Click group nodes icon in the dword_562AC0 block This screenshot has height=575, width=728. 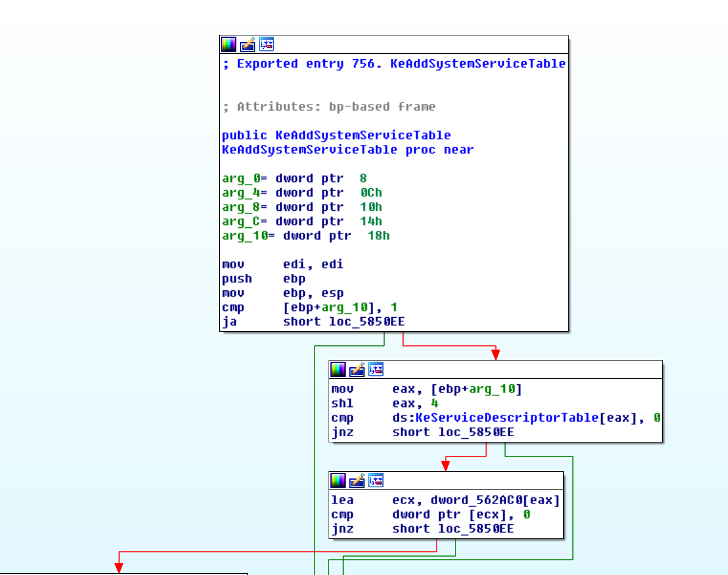[376, 480]
